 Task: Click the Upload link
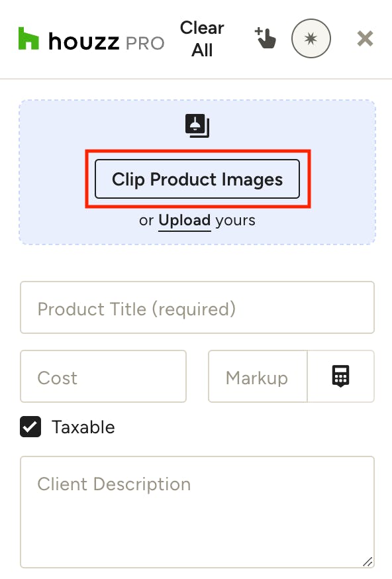[185, 221]
